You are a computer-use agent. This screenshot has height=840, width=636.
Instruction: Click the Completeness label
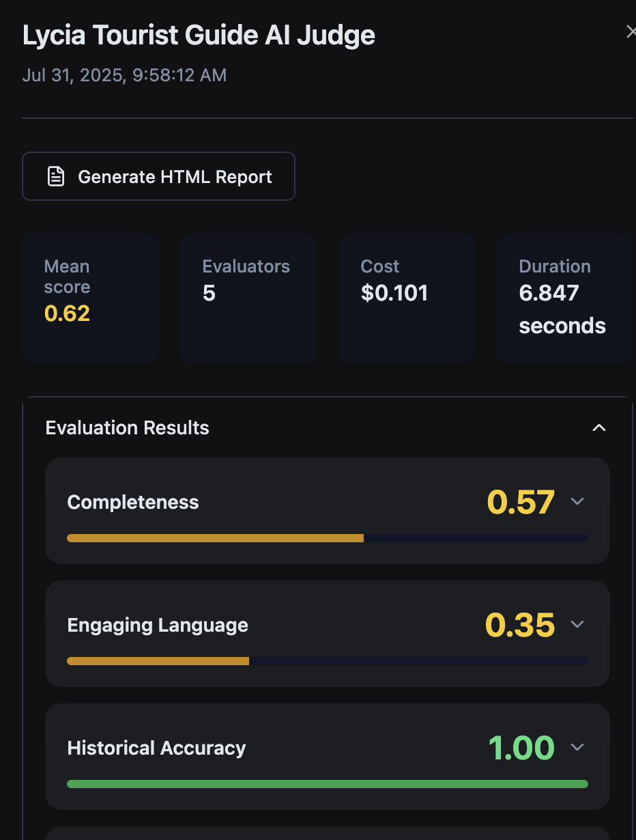(133, 503)
